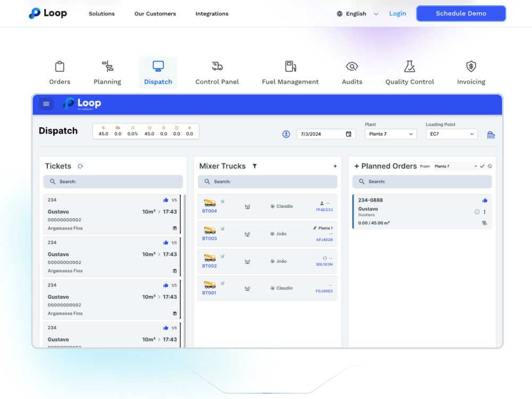Click the plate link FGJ4003
The width and height of the screenshot is (532, 399).
point(324,291)
